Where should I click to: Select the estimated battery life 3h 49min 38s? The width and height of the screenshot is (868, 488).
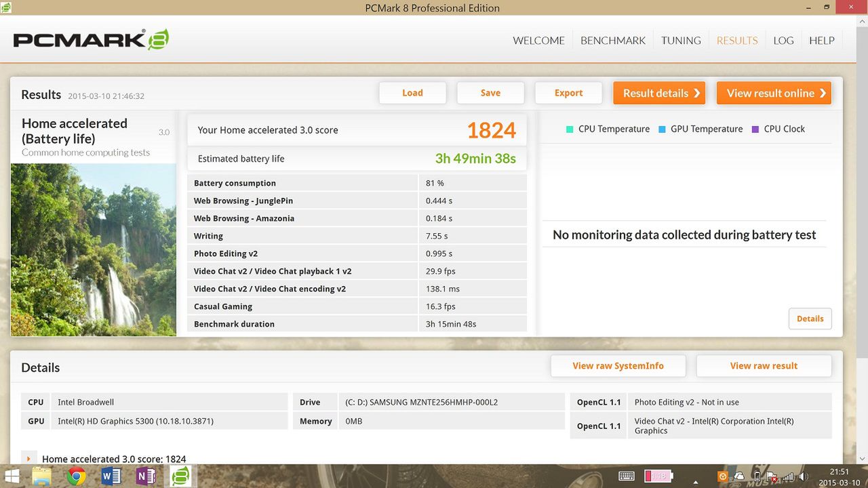pyautogui.click(x=475, y=159)
